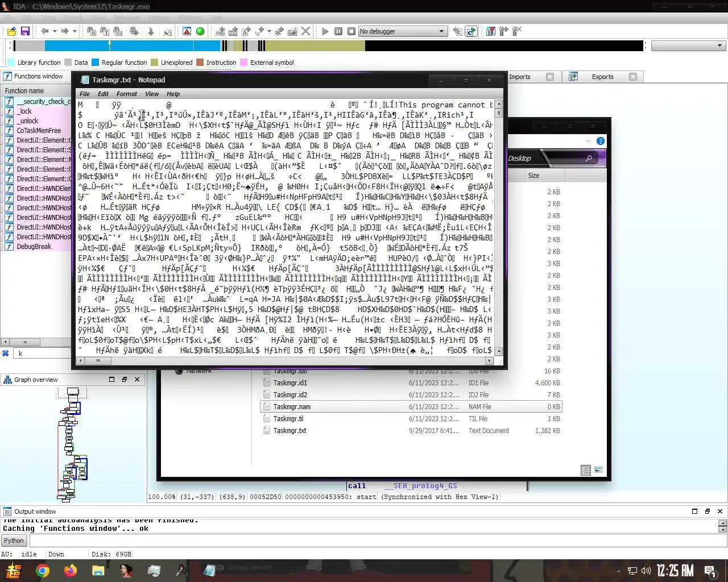Jump forward with the right arrow icon
Screen dimensions: 728x582
pos(64,31)
